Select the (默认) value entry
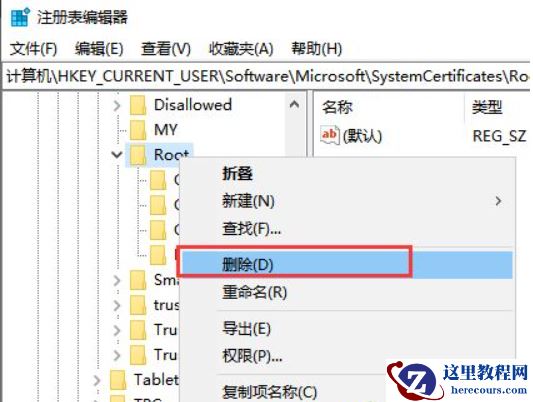This screenshot has width=533, height=402. [362, 136]
